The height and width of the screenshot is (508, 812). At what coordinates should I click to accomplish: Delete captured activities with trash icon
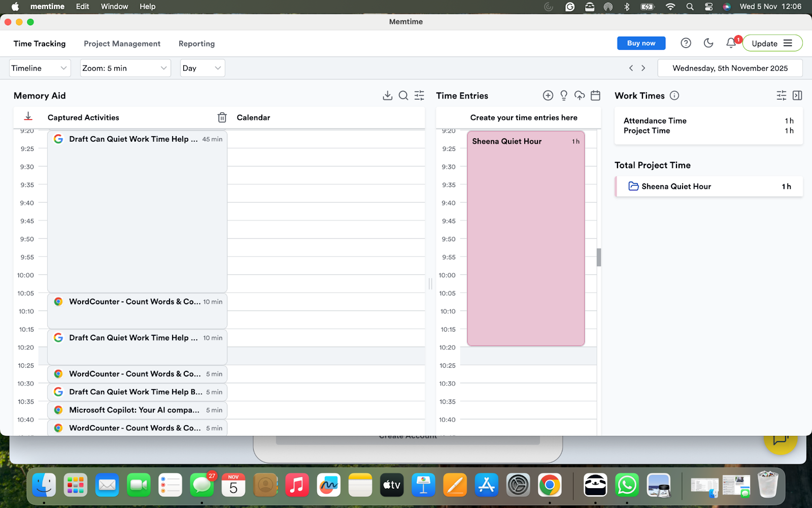coord(222,117)
